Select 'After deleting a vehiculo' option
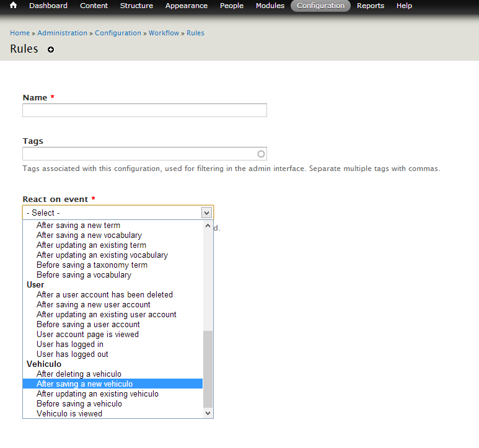The image size is (479, 448). tap(79, 374)
